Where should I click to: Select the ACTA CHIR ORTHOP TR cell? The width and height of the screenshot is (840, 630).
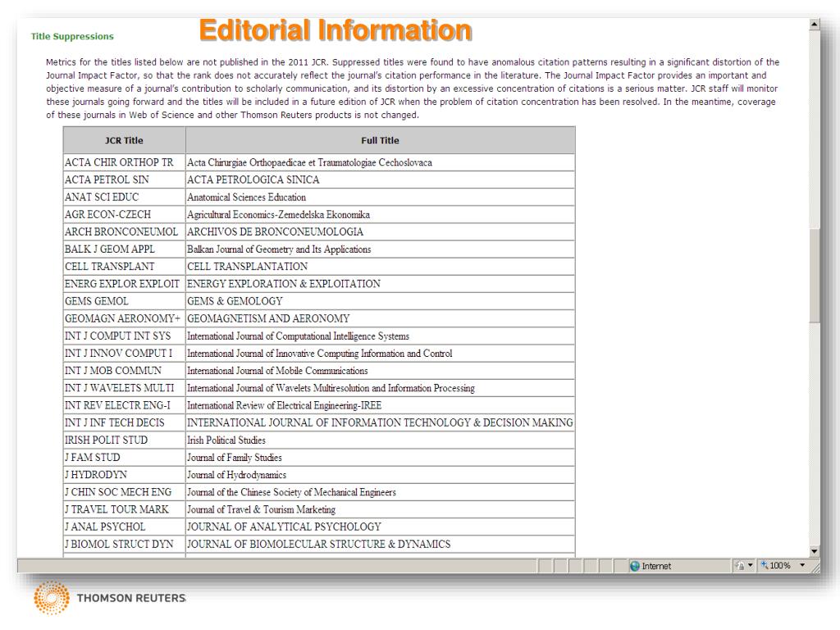pos(125,162)
